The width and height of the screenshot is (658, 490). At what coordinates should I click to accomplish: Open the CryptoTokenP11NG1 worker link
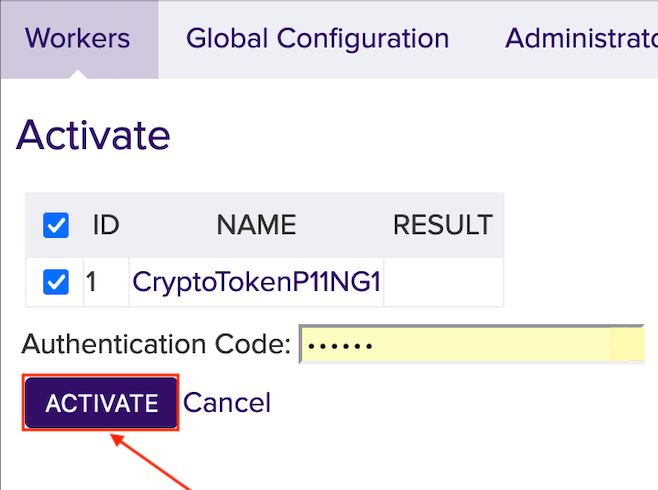(x=256, y=283)
